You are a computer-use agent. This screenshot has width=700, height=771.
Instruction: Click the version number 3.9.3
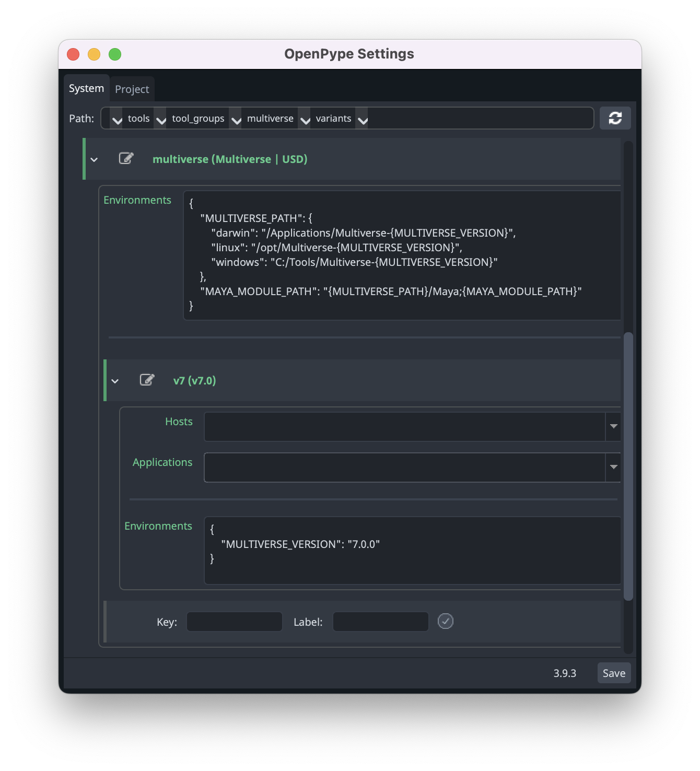[x=565, y=673]
